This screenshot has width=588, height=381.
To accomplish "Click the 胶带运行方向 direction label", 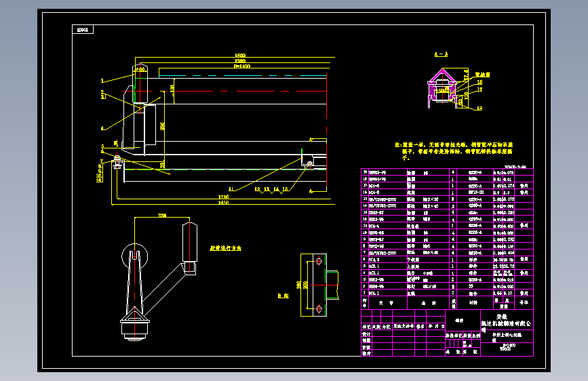I will tap(225, 248).
